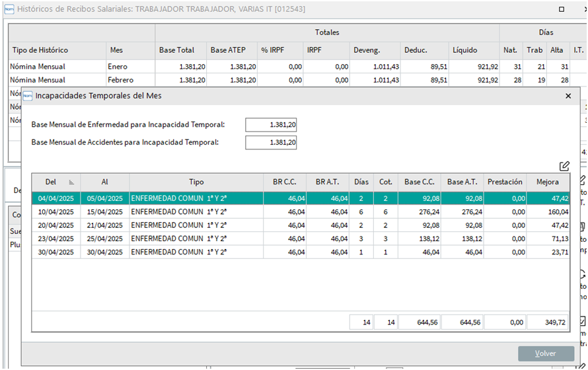
Task: Click the Al column header
Action: click(x=104, y=182)
